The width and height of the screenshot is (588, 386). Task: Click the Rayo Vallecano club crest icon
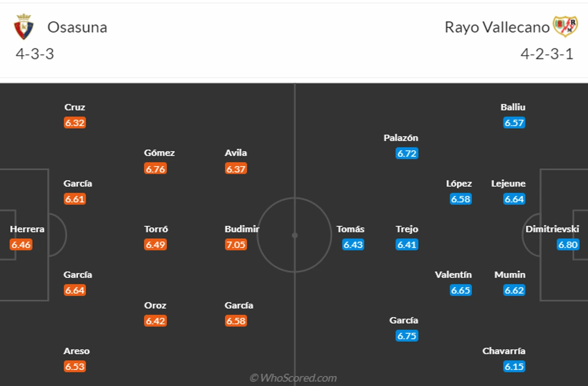pyautogui.click(x=565, y=27)
